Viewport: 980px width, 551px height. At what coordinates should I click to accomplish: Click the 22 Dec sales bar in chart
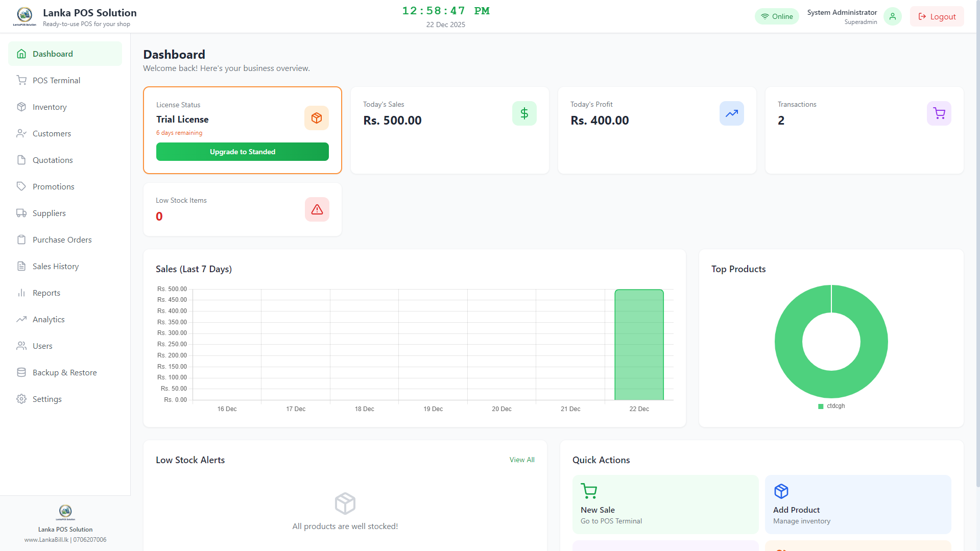[x=639, y=345]
